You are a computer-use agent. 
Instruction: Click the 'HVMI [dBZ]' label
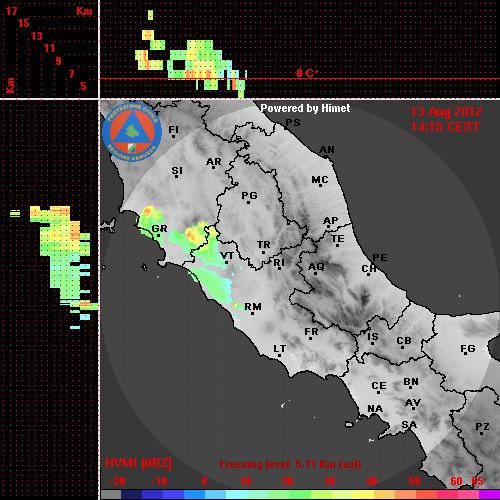pos(138,463)
